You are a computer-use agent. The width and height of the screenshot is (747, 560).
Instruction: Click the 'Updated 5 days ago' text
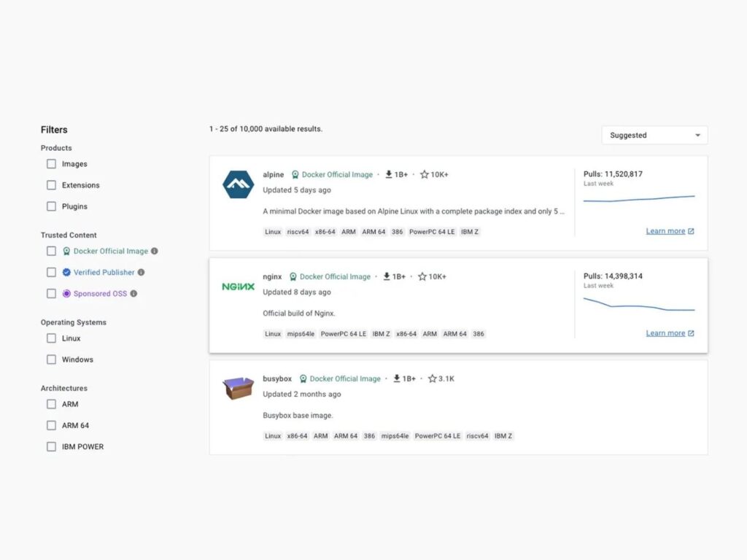click(297, 190)
